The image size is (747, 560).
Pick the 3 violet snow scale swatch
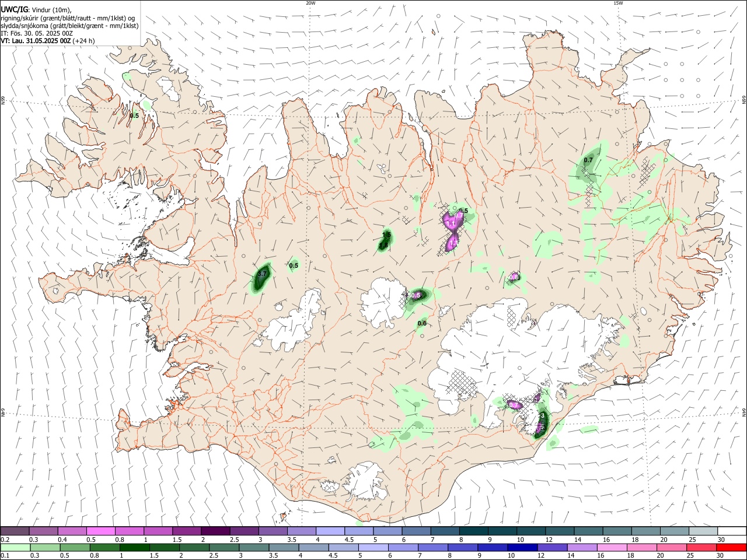pos(273,531)
